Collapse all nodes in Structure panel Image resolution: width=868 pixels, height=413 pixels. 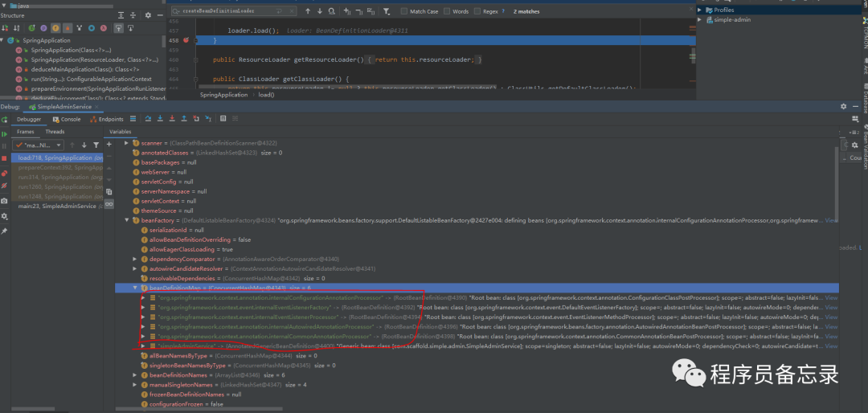[133, 15]
